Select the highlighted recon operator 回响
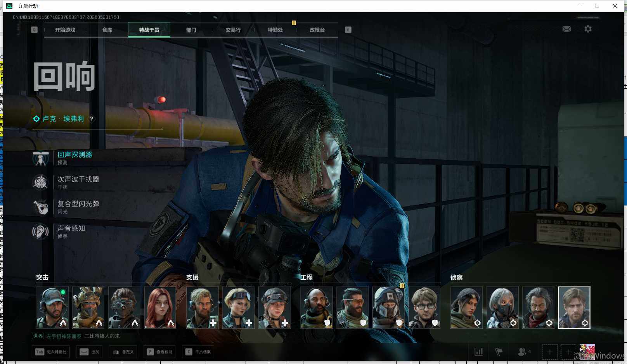The height and width of the screenshot is (364, 627). 574,307
